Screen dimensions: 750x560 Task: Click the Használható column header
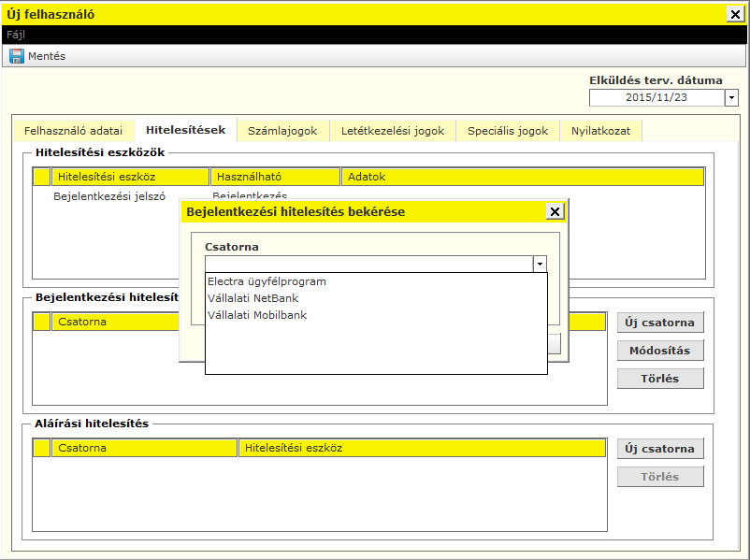click(x=275, y=177)
